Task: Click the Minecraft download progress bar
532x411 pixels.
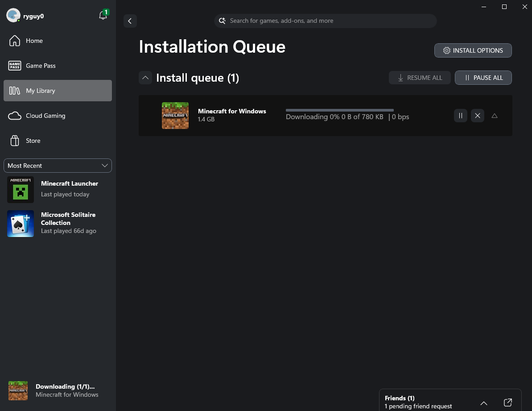Action: point(340,110)
